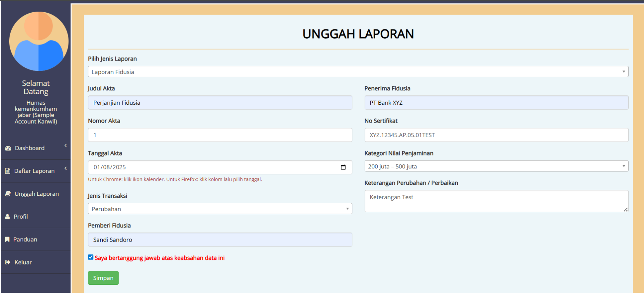This screenshot has height=295, width=644.
Task: Click the UNGGAH LAPORAN heading
Action: (358, 34)
